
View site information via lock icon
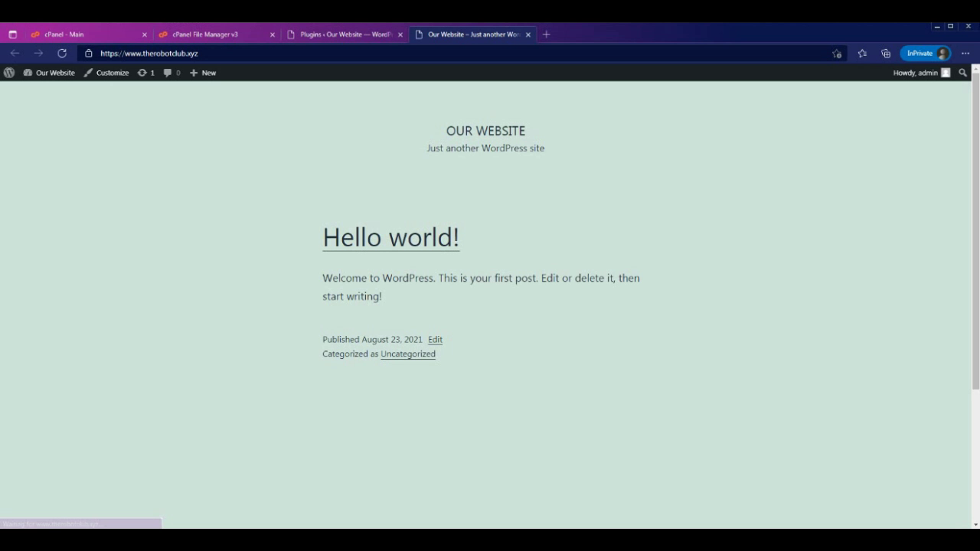[89, 54]
